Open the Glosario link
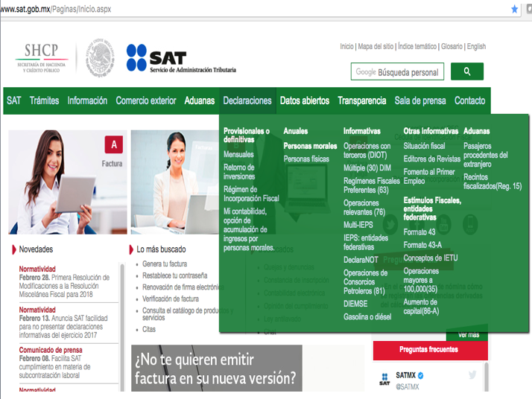The width and height of the screenshot is (532, 399). coord(452,46)
